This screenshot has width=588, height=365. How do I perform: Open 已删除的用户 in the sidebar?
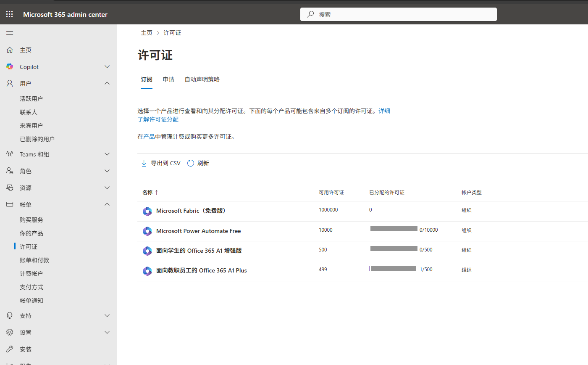point(37,139)
